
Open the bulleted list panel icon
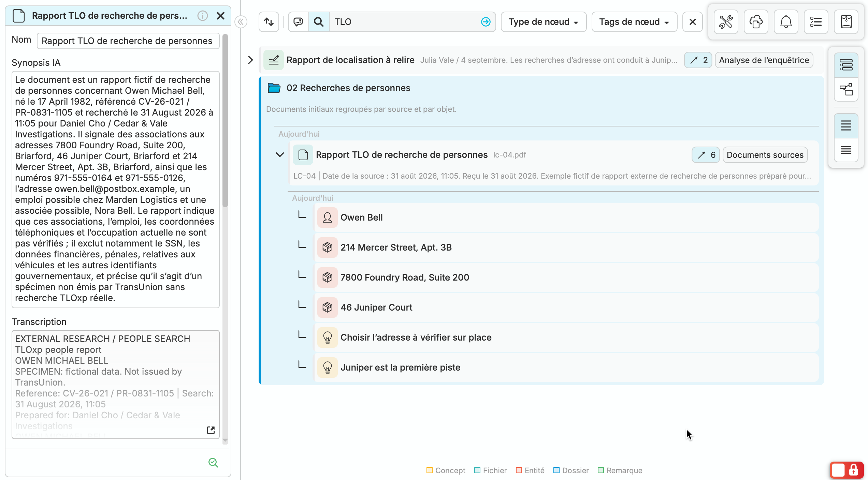click(816, 22)
